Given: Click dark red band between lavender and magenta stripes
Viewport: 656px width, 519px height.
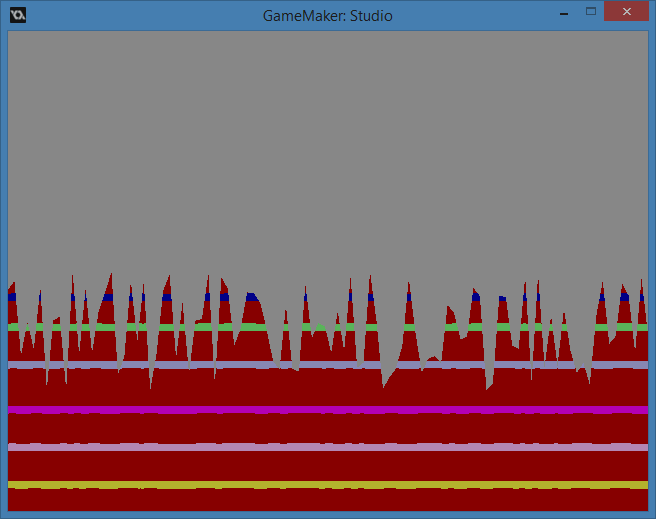Looking at the screenshot, I should tap(327, 390).
